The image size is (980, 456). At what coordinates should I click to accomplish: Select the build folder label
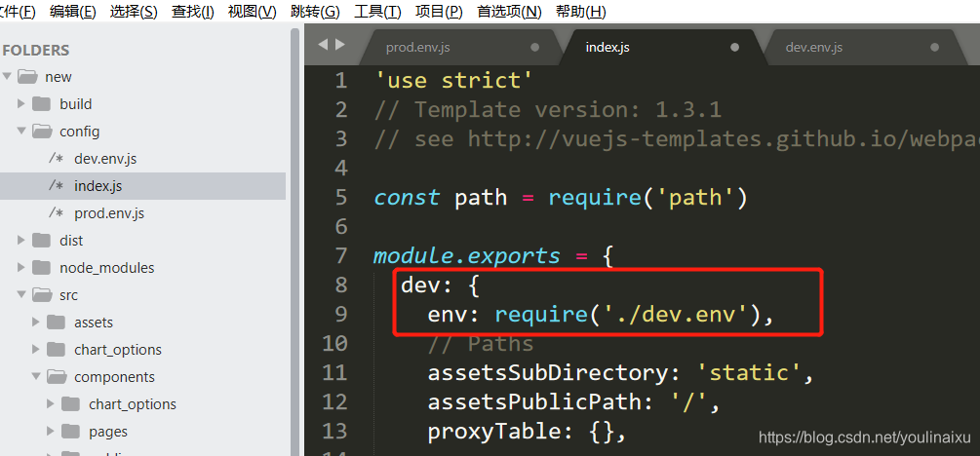(x=76, y=103)
